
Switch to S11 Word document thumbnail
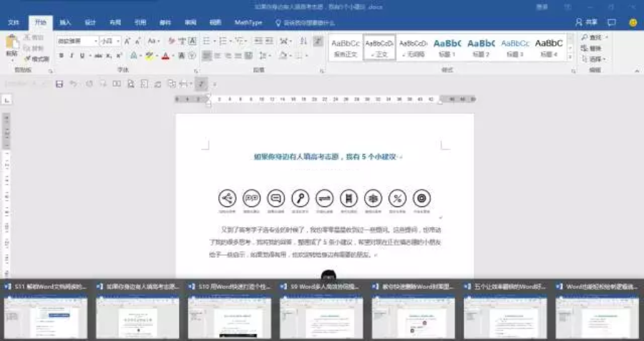tap(46, 310)
